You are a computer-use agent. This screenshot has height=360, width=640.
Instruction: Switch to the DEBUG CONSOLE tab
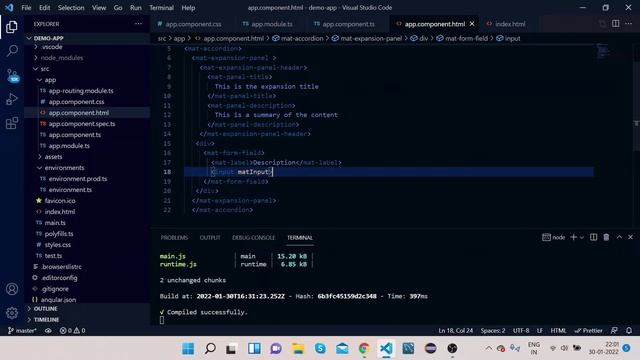click(253, 238)
